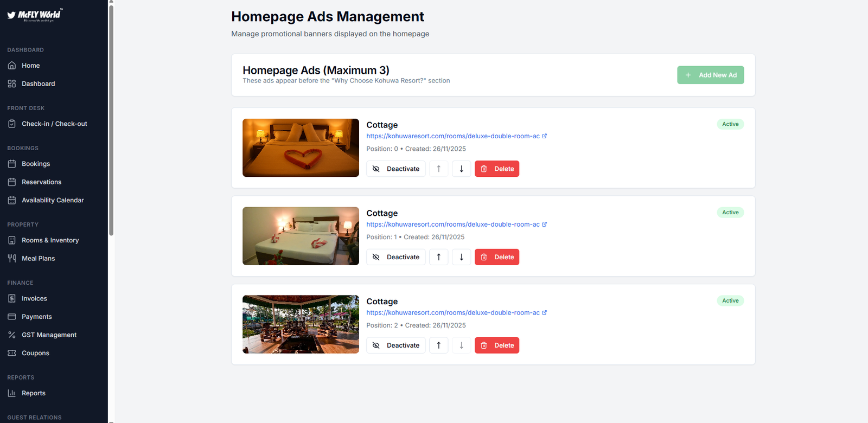The height and width of the screenshot is (423, 868).
Task: Deactivate the Position 1 Cottage ad
Action: [396, 257]
